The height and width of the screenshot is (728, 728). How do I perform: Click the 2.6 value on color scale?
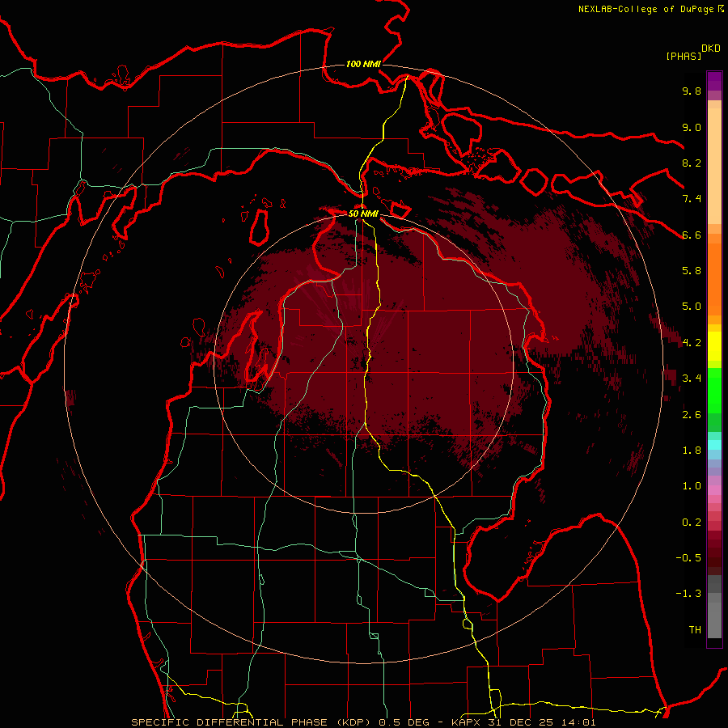692,415
